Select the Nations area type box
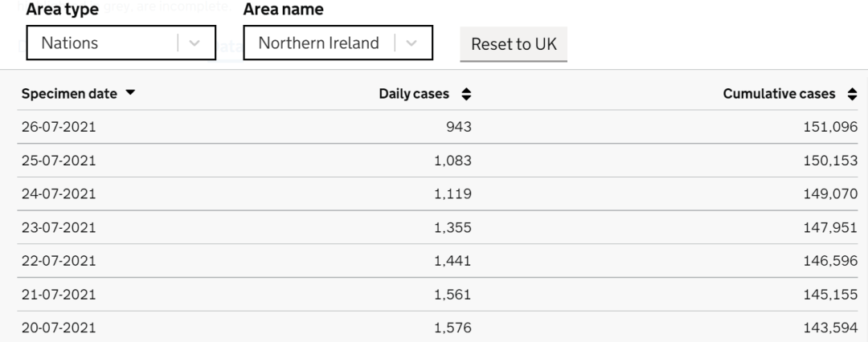The height and width of the screenshot is (342, 868). 100,43
